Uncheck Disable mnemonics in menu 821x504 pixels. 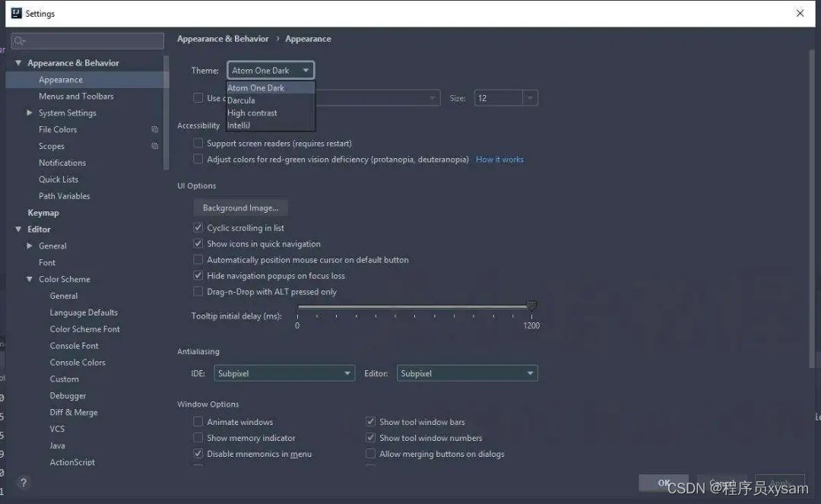point(198,454)
